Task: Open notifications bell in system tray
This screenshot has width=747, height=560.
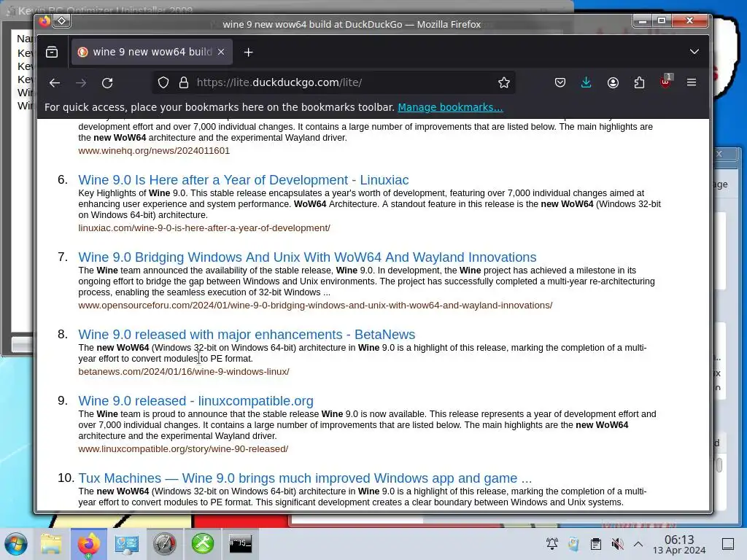Action: pos(552,544)
